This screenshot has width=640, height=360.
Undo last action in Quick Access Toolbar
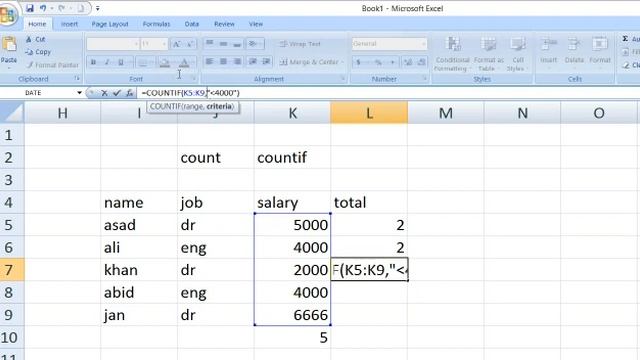click(43, 8)
